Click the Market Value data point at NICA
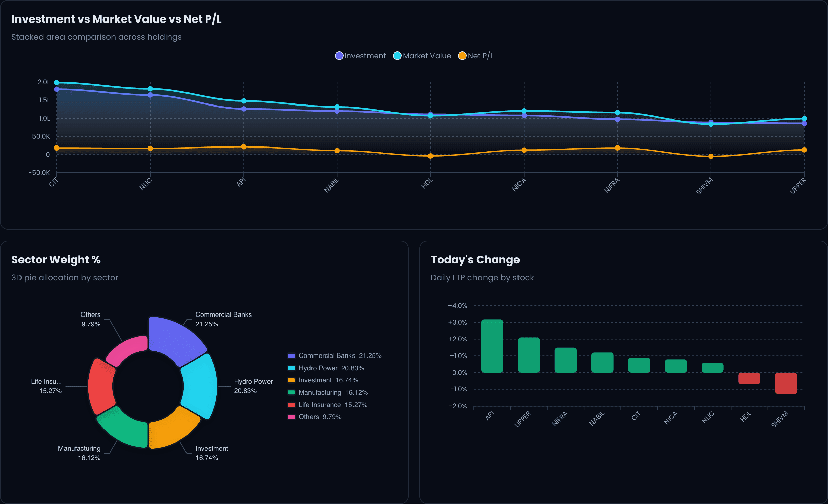 pyautogui.click(x=524, y=111)
